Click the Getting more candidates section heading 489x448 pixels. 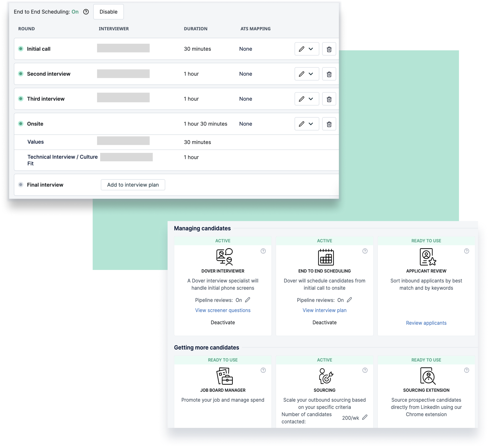[x=206, y=347]
